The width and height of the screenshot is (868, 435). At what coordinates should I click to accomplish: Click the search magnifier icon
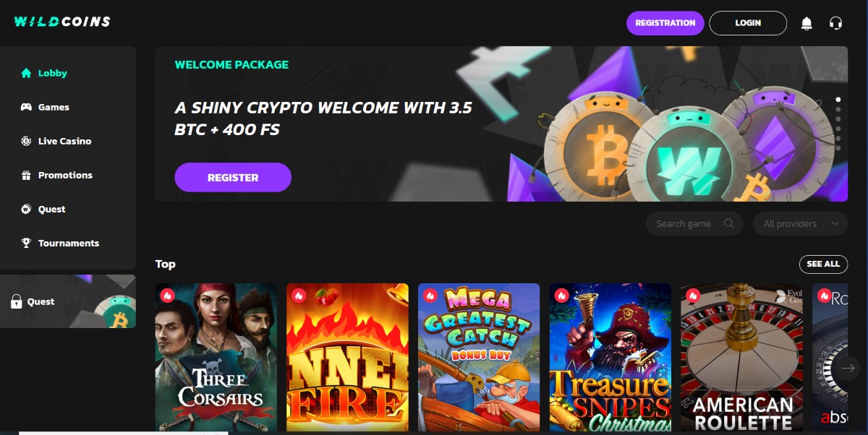point(729,223)
